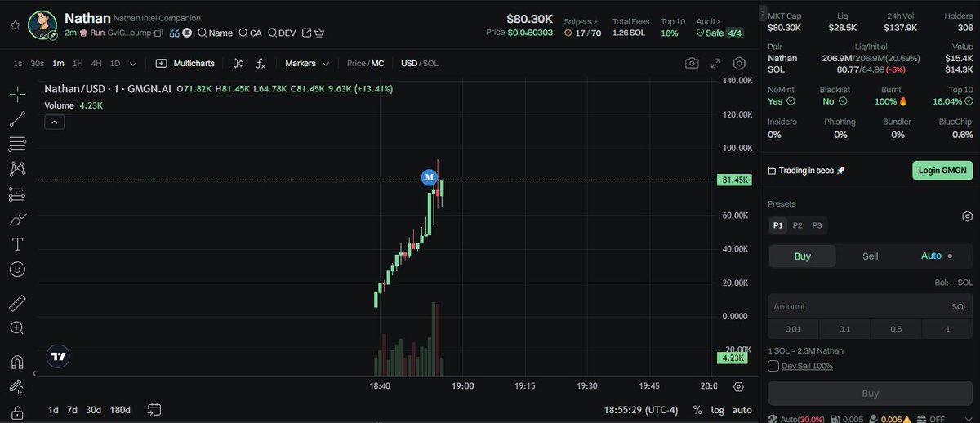The width and height of the screenshot is (980, 423).
Task: Select the ruler measure tool
Action: [17, 304]
